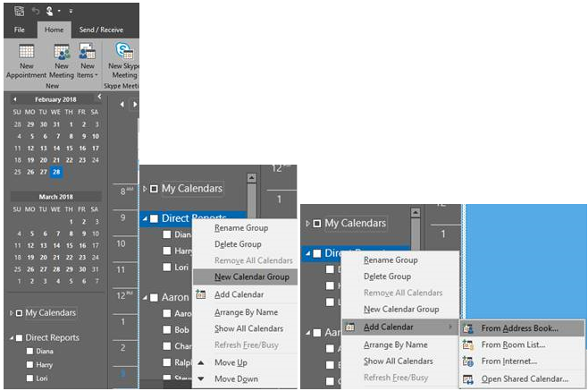Enable the Lori calendar in left pane
Screen dimensions: 588x391
[x=30, y=380]
